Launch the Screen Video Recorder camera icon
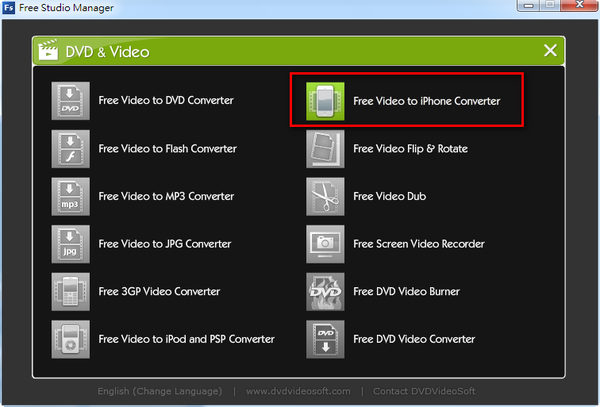 [325, 244]
